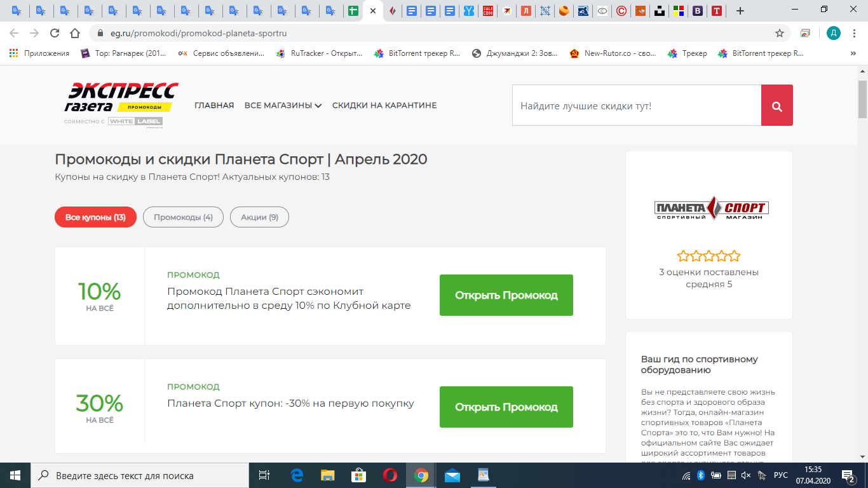Open Microsoft Store from taskbar
The height and width of the screenshot is (488, 868).
click(358, 475)
